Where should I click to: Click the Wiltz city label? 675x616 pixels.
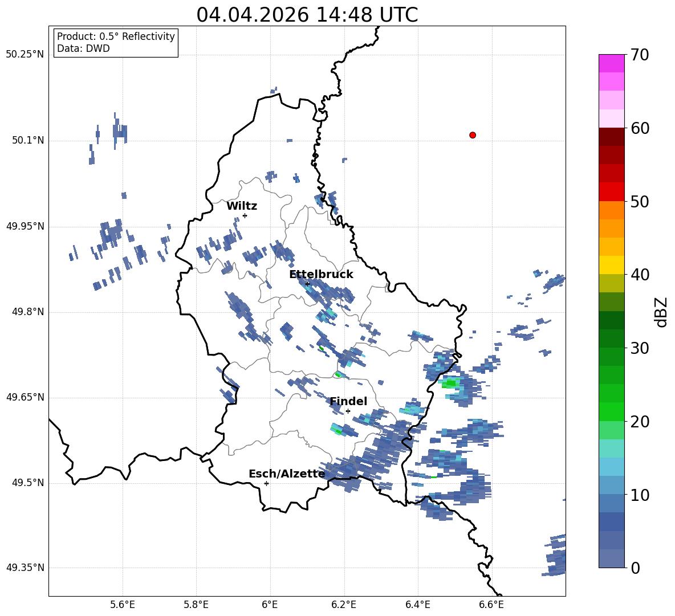pyautogui.click(x=242, y=206)
